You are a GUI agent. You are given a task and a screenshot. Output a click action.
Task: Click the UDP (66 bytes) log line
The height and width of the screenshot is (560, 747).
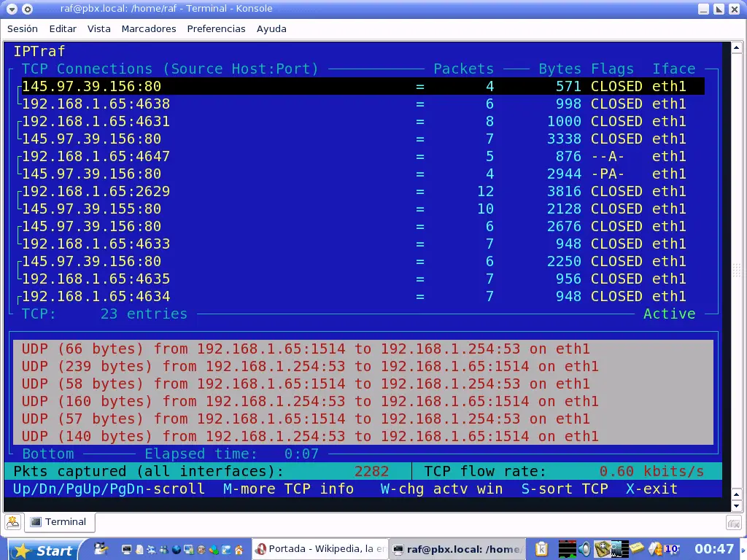click(306, 349)
